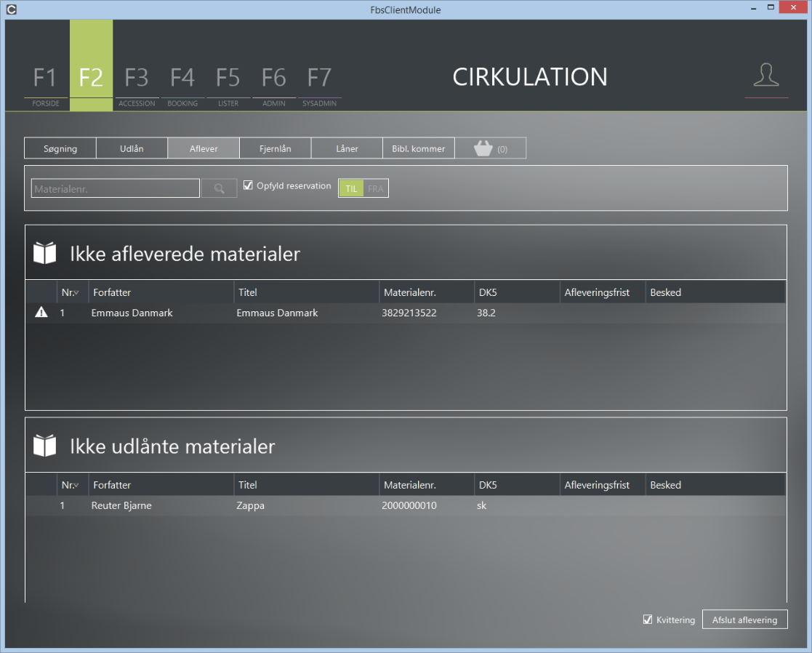Click Forfatter header in Ikke udlånte table
The image size is (812, 653).
[x=161, y=485]
